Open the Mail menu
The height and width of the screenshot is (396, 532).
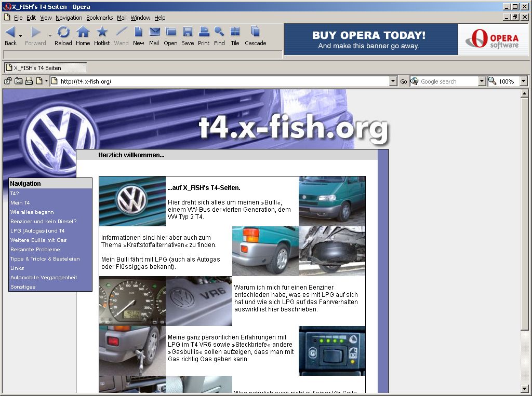click(122, 18)
